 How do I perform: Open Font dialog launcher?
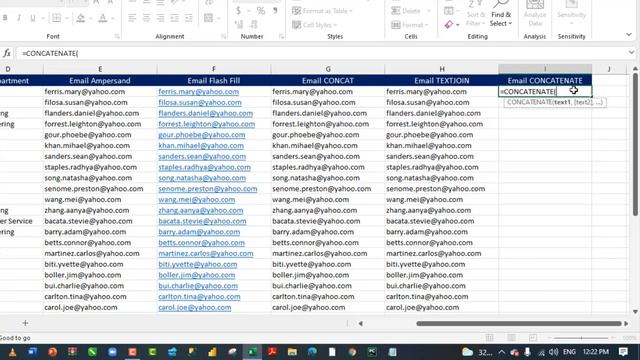(x=117, y=37)
